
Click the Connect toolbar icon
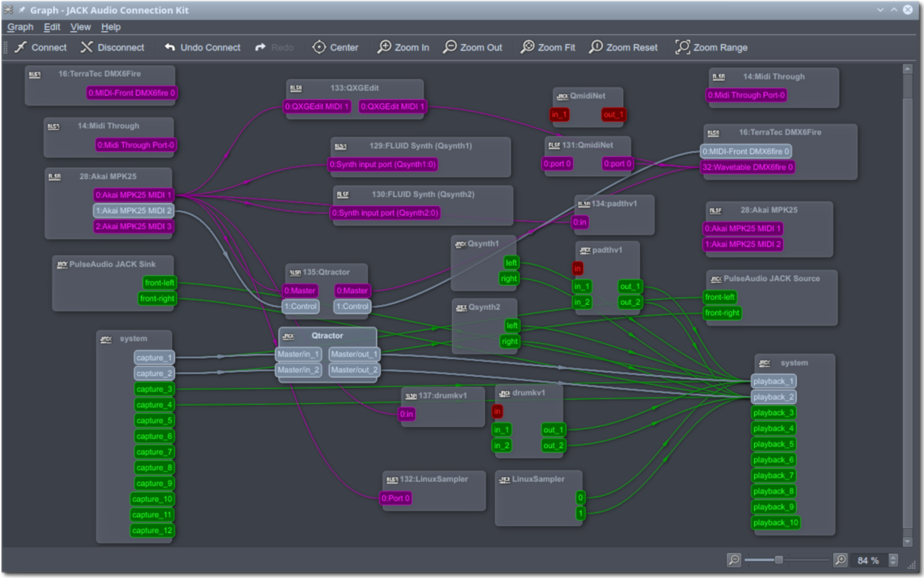[x=20, y=47]
